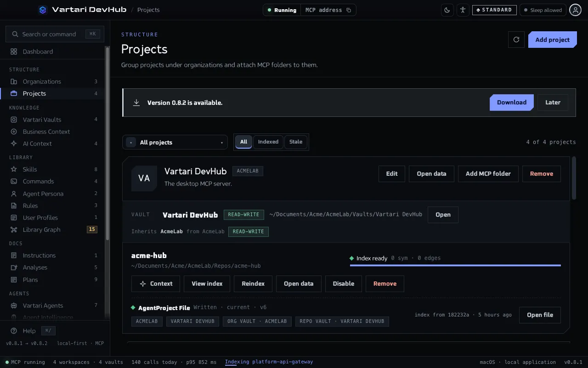Image resolution: width=588 pixels, height=368 pixels.
Task: Open the user account avatar menu
Action: [x=576, y=10]
